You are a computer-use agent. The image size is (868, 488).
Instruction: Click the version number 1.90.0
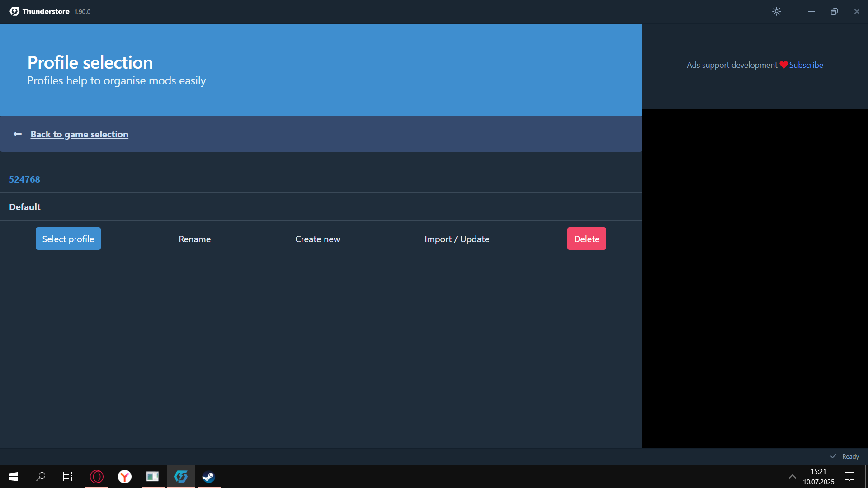82,12
